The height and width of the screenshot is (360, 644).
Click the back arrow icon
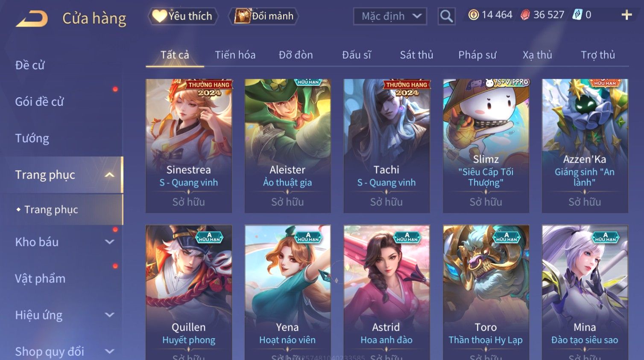pos(32,19)
